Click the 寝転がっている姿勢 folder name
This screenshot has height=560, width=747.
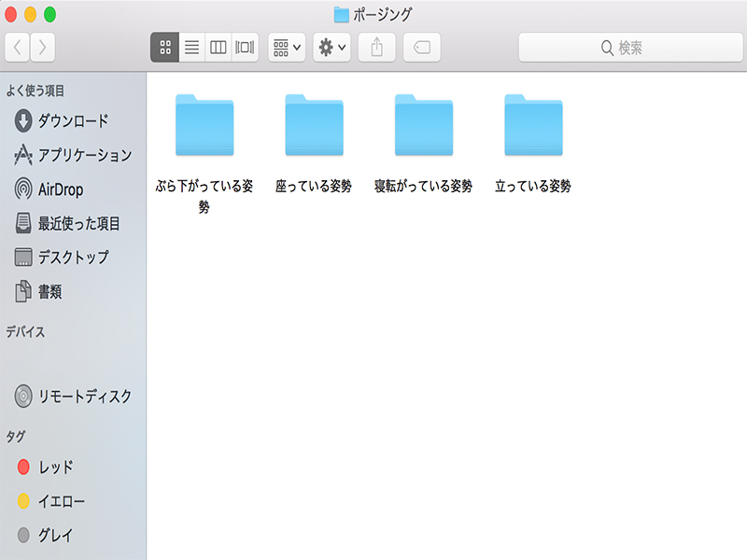tap(423, 186)
